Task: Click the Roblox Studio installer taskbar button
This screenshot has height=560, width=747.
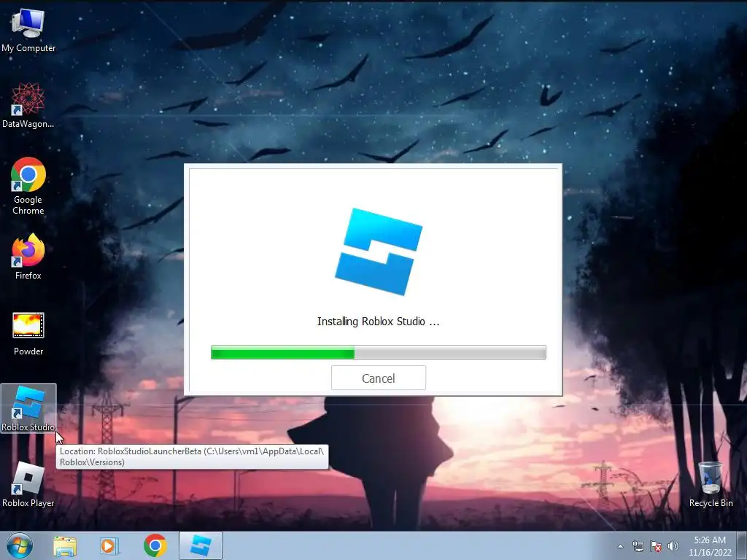Action: coord(201,545)
